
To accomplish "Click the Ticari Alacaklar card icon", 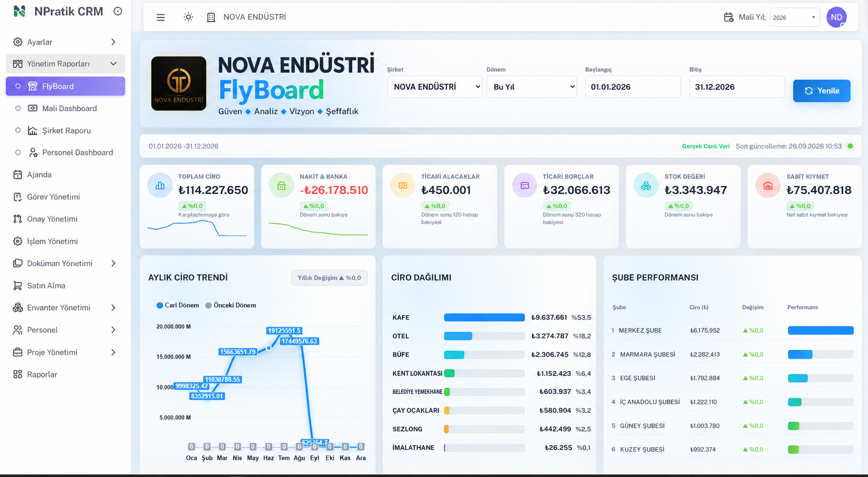I will pyautogui.click(x=403, y=186).
